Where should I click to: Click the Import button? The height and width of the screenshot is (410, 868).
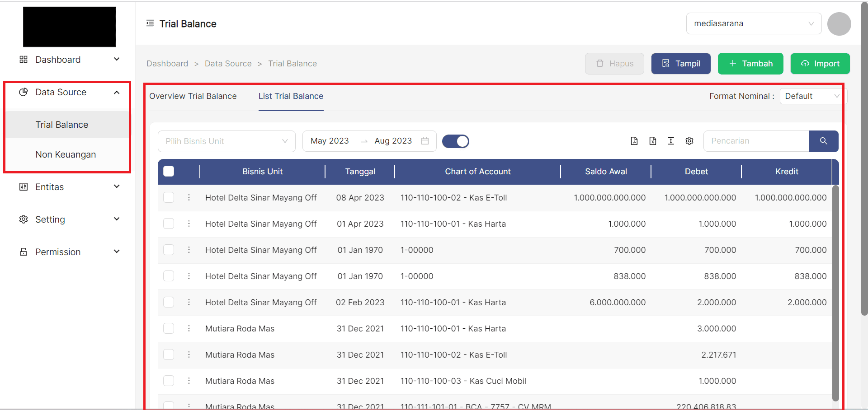[820, 64]
